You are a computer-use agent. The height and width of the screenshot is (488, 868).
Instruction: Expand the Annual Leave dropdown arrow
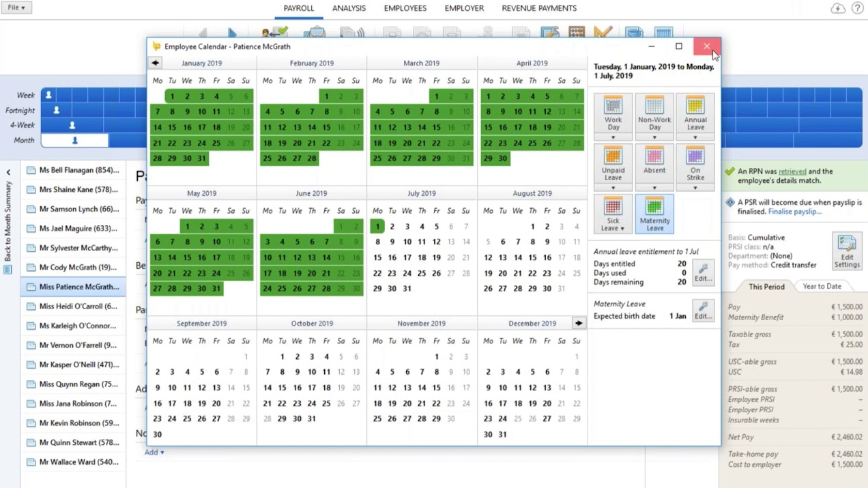[x=695, y=138]
